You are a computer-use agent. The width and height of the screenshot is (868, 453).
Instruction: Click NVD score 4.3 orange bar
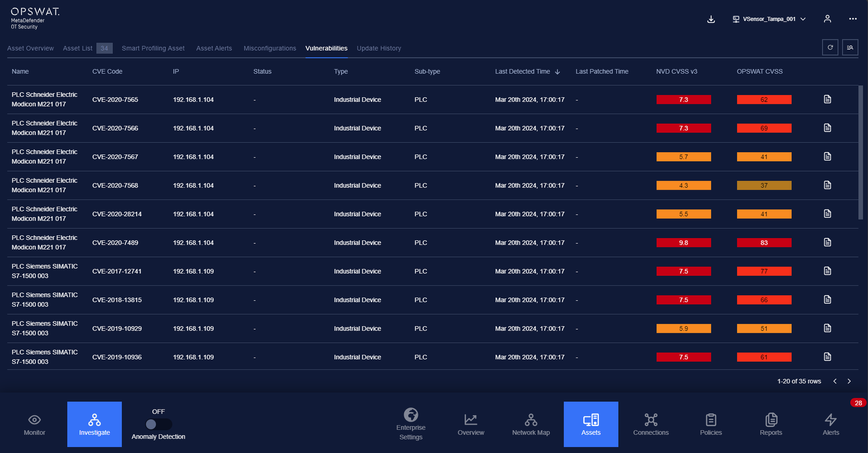684,186
